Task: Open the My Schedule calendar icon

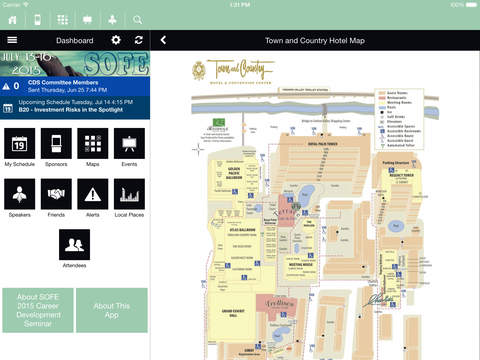Action: coord(20,143)
